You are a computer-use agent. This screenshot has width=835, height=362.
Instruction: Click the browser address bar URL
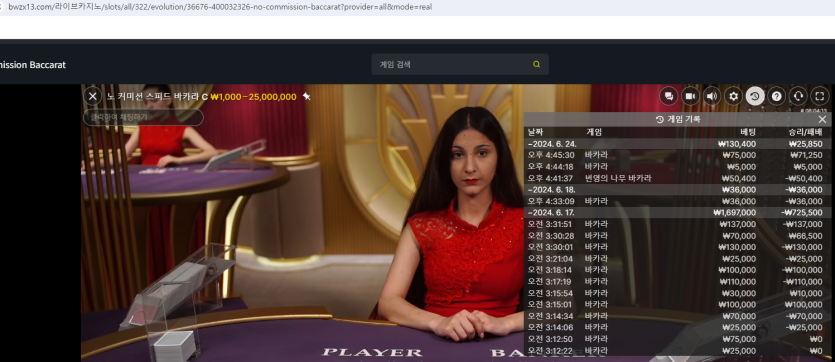[x=220, y=7]
